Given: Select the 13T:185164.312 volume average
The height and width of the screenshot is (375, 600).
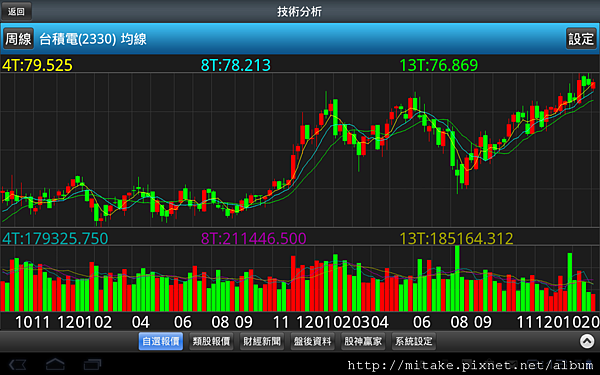Looking at the screenshot, I should click(x=456, y=238).
